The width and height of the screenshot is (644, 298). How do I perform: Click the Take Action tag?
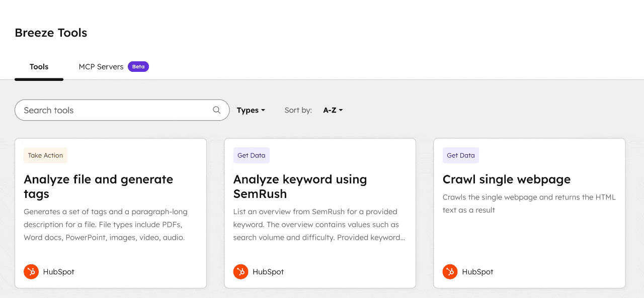click(x=45, y=155)
